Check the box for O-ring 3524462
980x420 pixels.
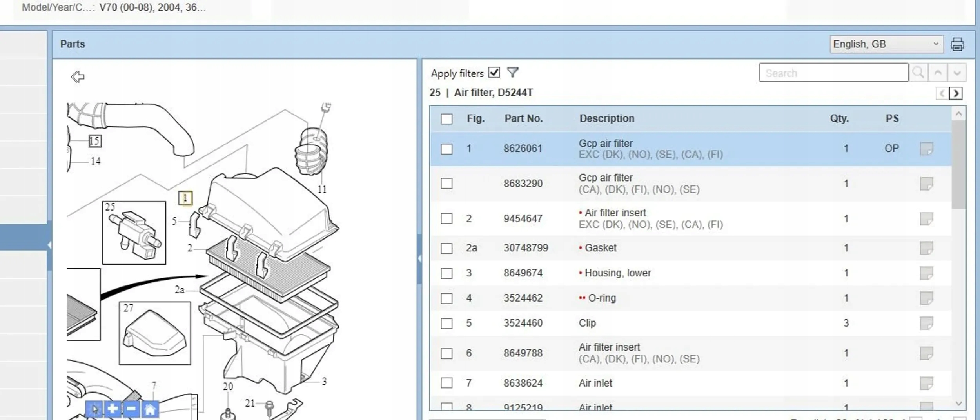[x=446, y=298]
